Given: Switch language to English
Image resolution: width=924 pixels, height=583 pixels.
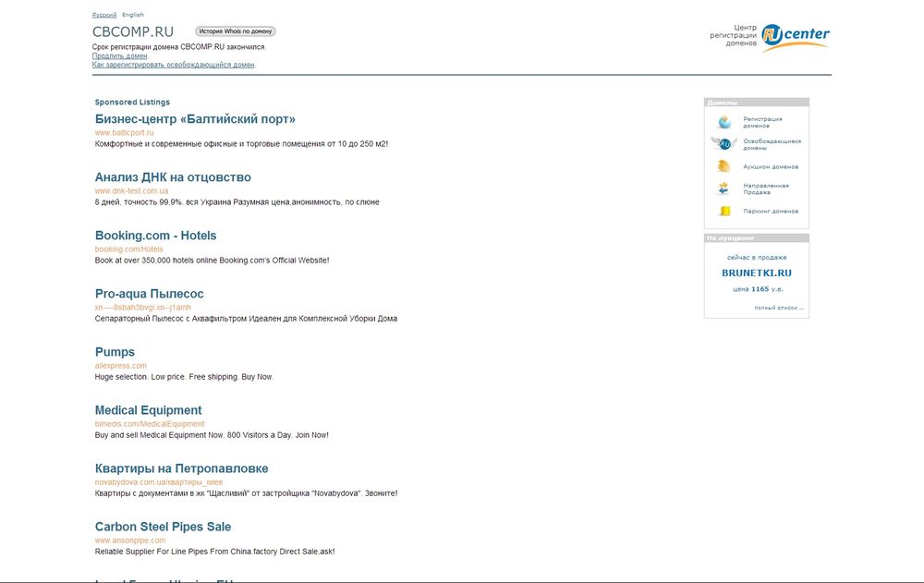Looking at the screenshot, I should click(x=133, y=15).
